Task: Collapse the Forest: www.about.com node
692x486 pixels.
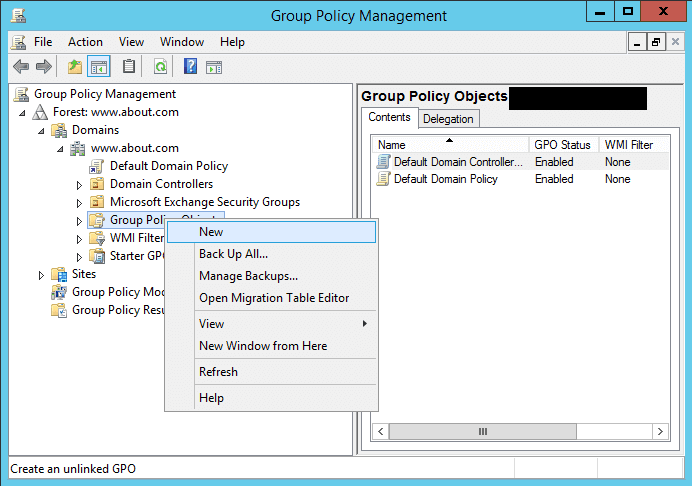Action: coord(22,113)
